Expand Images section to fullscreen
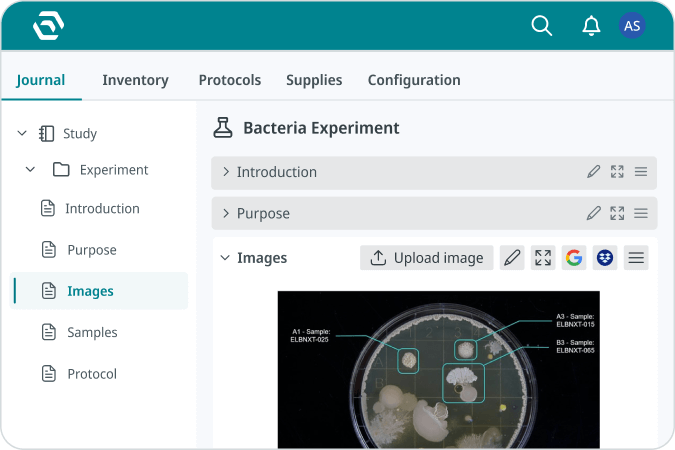Screen dimensions: 675x450 pyautogui.click(x=543, y=258)
